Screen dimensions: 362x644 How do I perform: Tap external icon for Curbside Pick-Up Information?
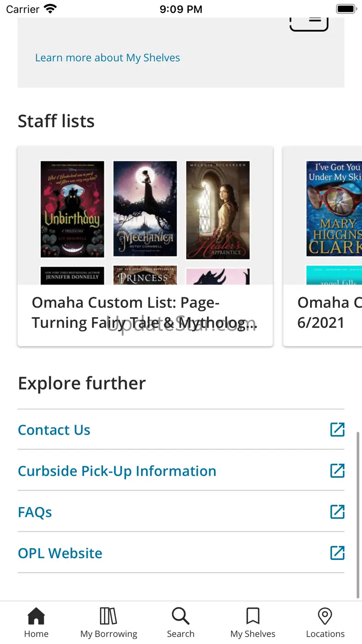point(337,471)
